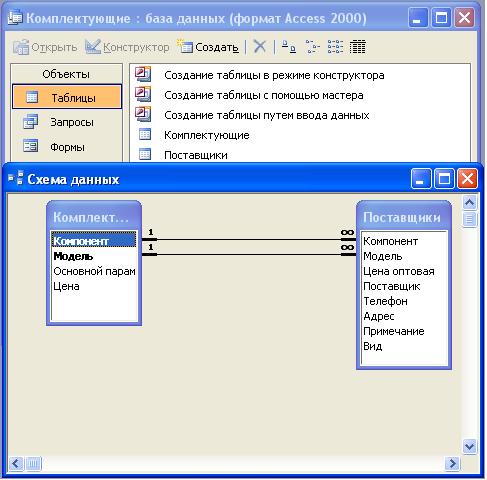Click the Схема данных window title icon
This screenshot has width=487, height=480.
16,178
